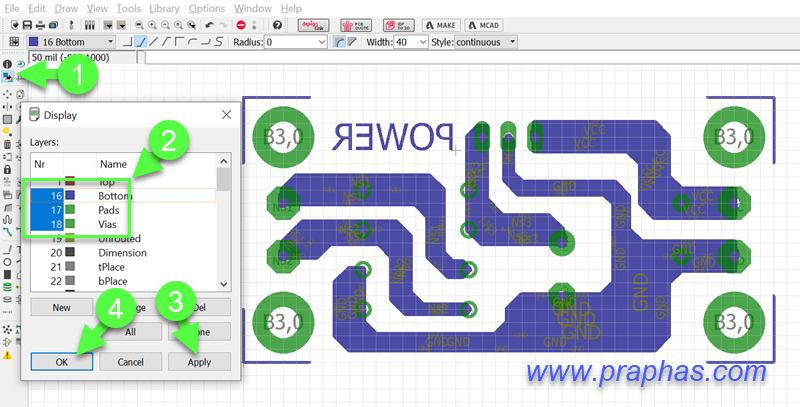
Task: Open the Library menu
Action: pos(164,9)
